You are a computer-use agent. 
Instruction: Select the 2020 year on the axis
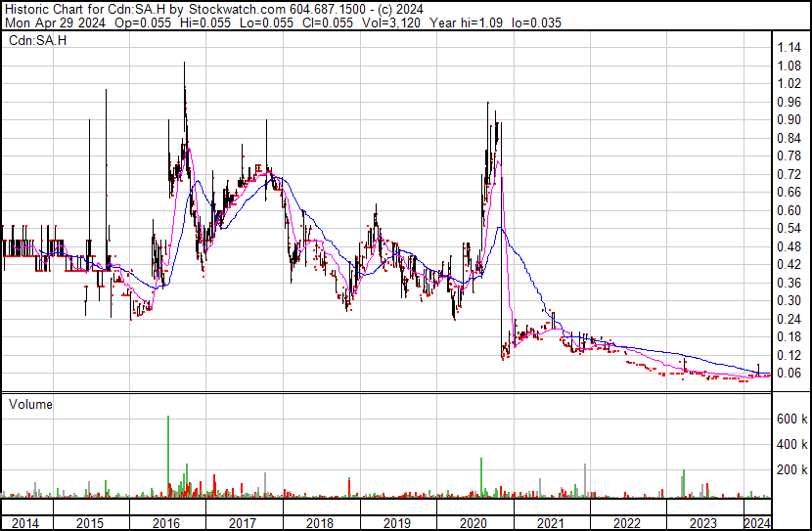[474, 523]
